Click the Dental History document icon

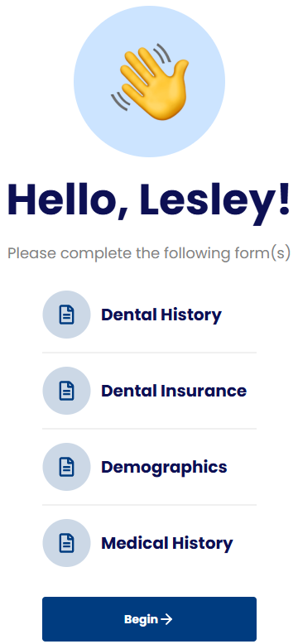click(x=66, y=315)
